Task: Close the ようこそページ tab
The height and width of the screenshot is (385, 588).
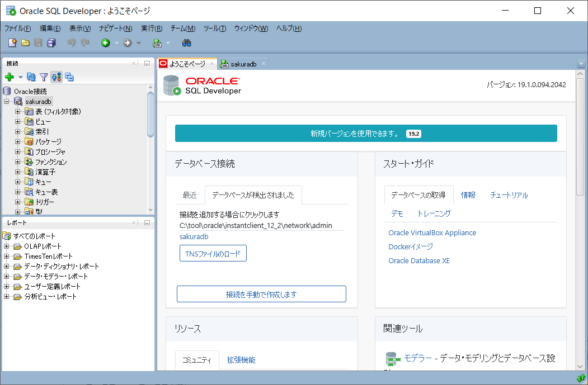Action: click(212, 64)
